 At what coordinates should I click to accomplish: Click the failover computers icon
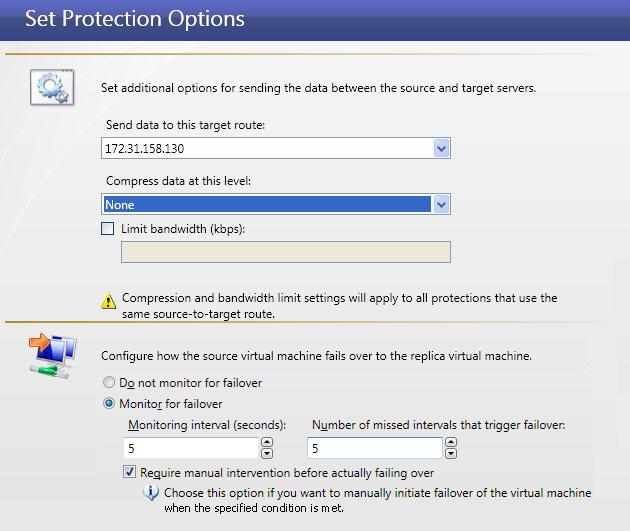tap(52, 358)
